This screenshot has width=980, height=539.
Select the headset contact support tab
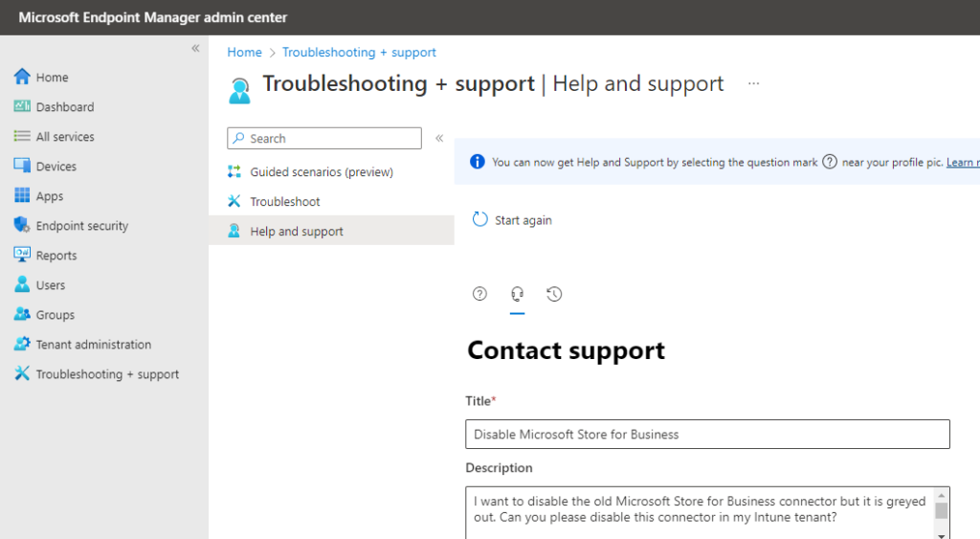click(517, 293)
